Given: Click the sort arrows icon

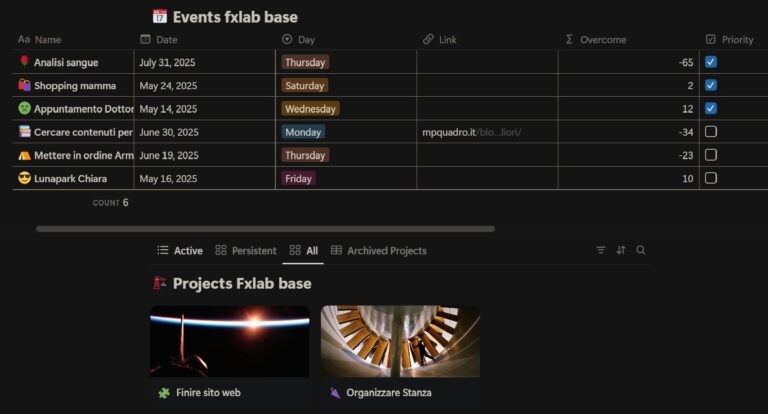Looking at the screenshot, I should click(621, 250).
